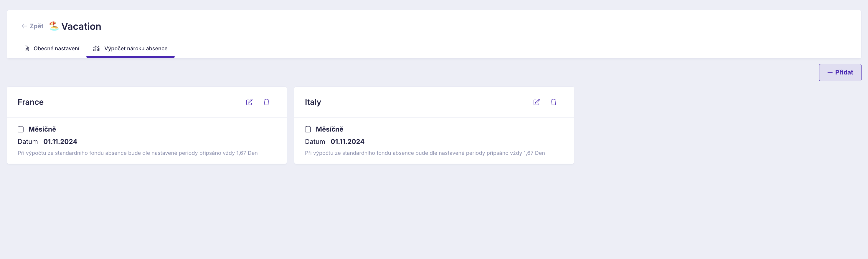Click the calendar icon in France card
868x259 pixels.
[21, 129]
